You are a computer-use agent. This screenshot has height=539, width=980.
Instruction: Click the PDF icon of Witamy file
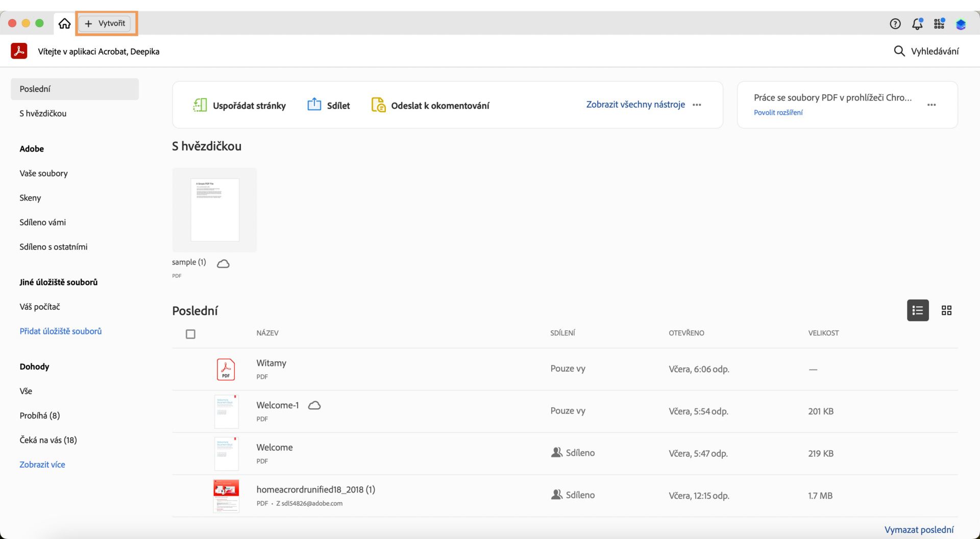(x=226, y=370)
